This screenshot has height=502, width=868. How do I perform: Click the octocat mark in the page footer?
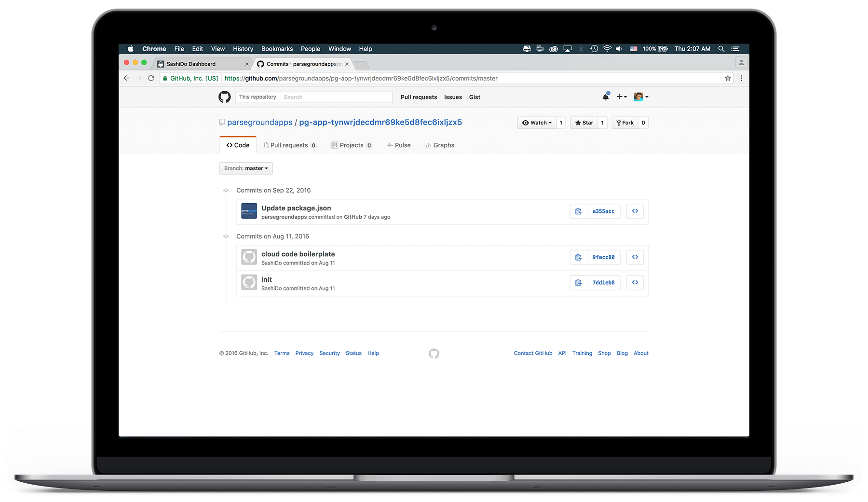pyautogui.click(x=434, y=353)
